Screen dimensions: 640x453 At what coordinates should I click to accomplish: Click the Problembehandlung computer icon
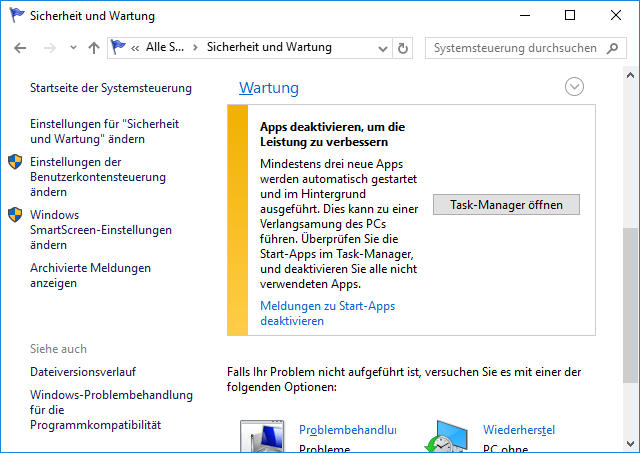coord(263,437)
